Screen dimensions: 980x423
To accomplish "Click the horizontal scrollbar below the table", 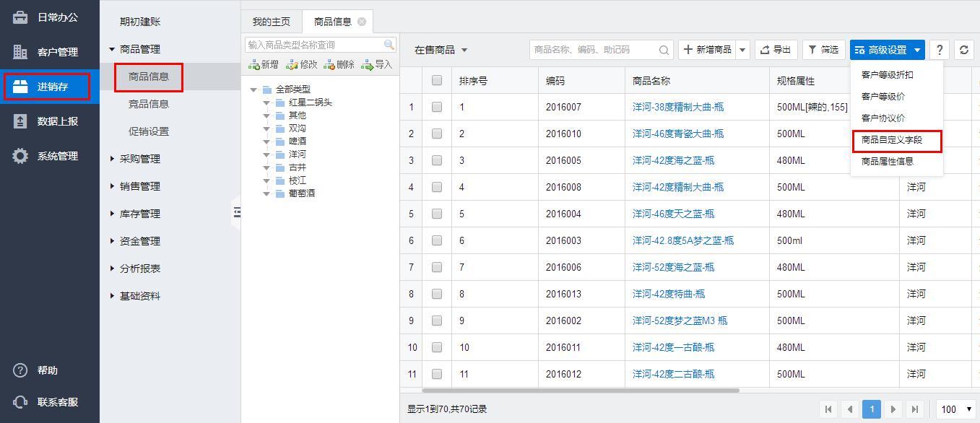I will [571, 391].
